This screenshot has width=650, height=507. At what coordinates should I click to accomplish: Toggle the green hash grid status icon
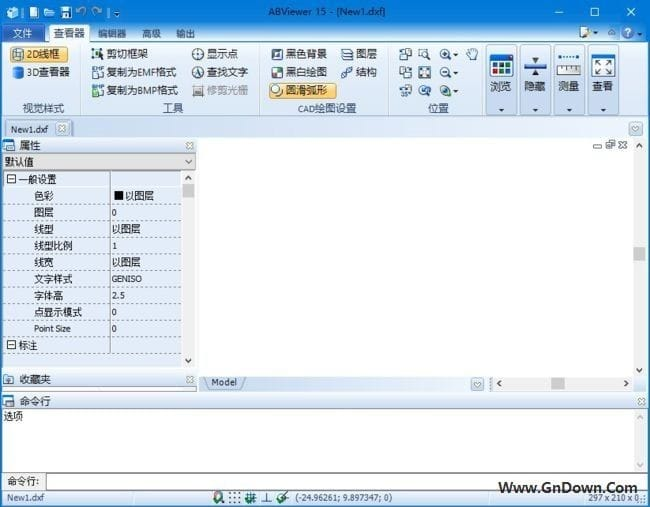pos(250,497)
